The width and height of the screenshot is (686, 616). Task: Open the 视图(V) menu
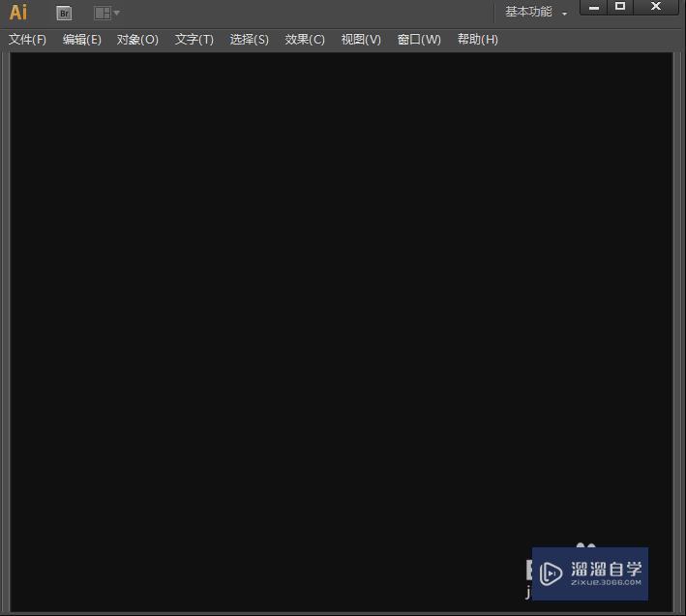[x=361, y=40]
